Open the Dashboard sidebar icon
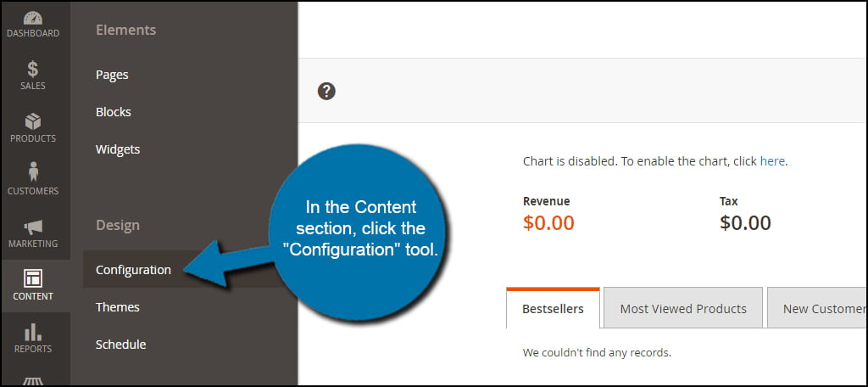The image size is (868, 387). pyautogui.click(x=33, y=18)
